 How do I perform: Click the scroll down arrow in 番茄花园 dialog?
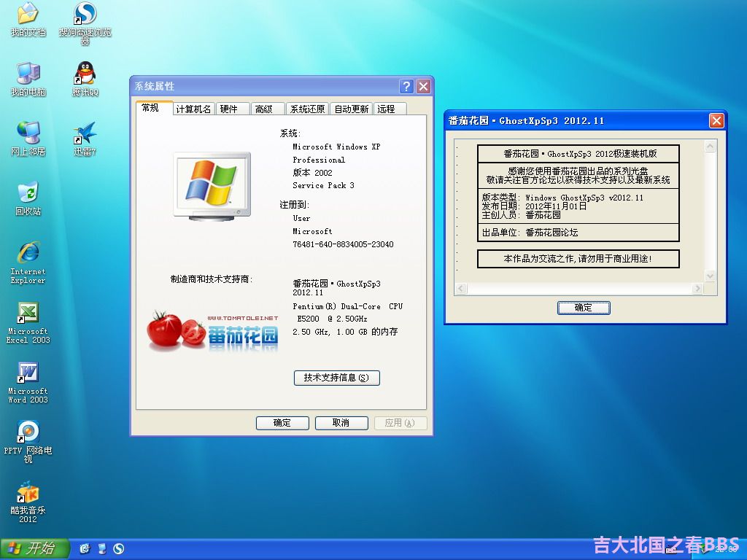[x=710, y=276]
